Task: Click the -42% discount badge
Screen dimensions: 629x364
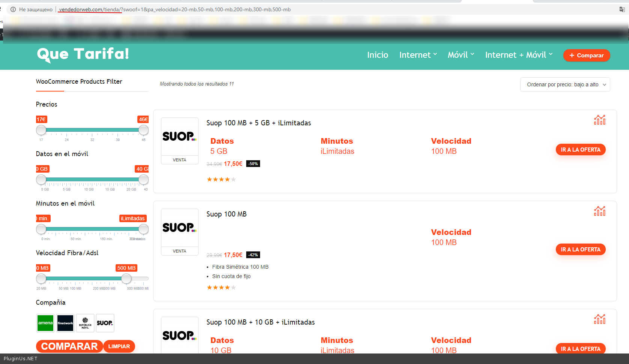Action: pos(253,255)
